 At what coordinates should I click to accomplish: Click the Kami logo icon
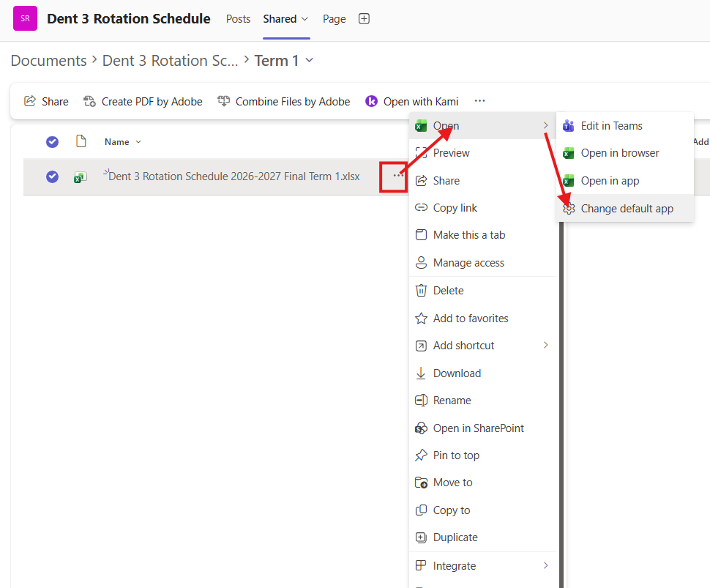(371, 101)
